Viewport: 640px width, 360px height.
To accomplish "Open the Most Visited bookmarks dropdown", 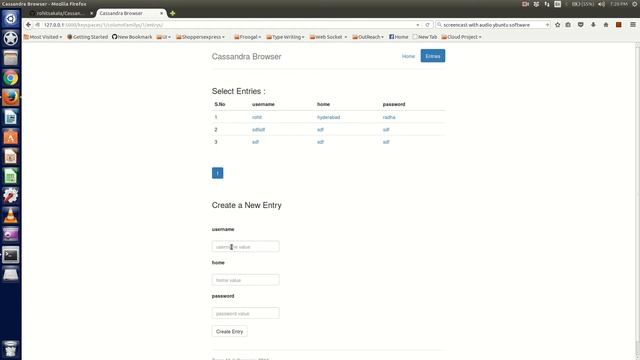I will pyautogui.click(x=43, y=37).
